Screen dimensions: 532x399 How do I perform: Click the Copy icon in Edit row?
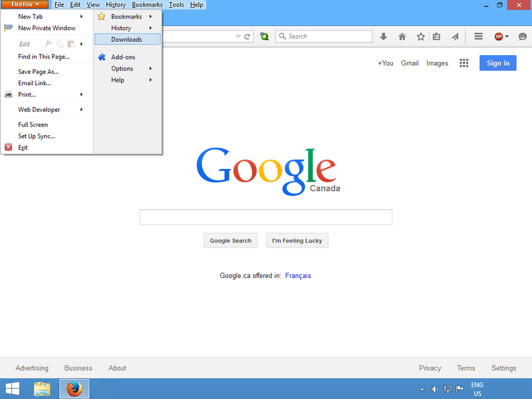click(x=60, y=43)
